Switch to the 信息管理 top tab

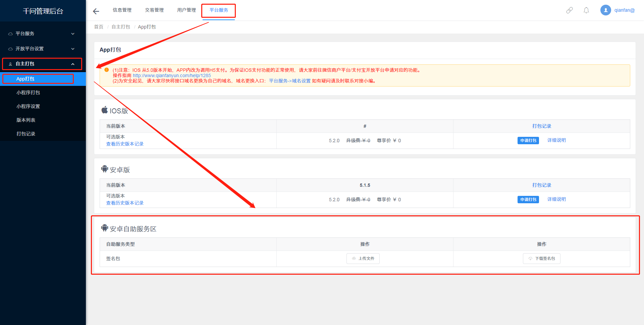pyautogui.click(x=122, y=10)
